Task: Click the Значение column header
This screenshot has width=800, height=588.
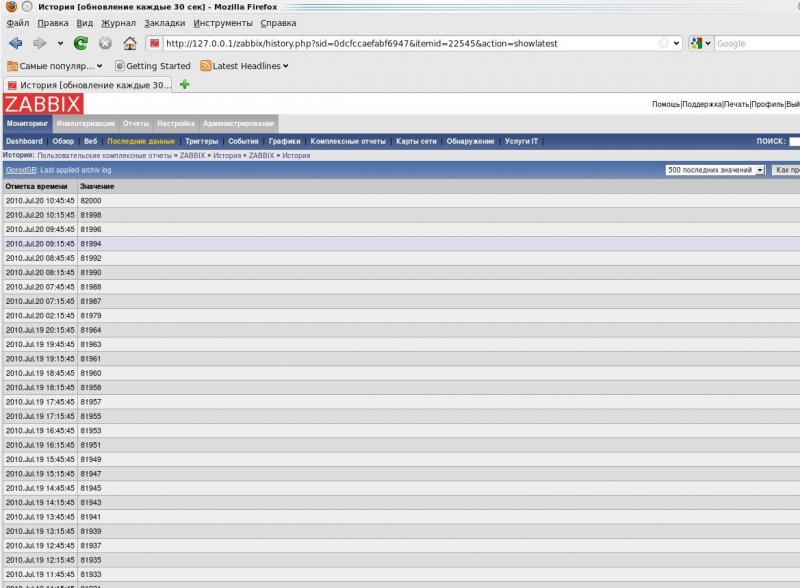Action: [x=97, y=187]
